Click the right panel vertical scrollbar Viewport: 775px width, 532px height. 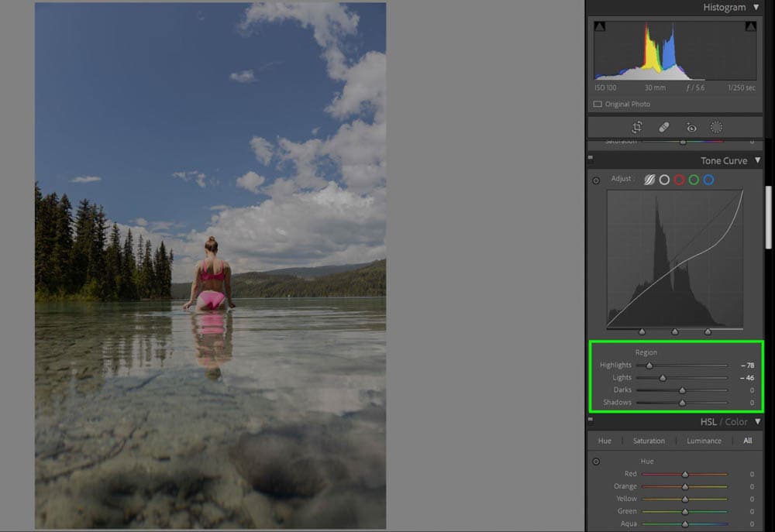(x=769, y=218)
